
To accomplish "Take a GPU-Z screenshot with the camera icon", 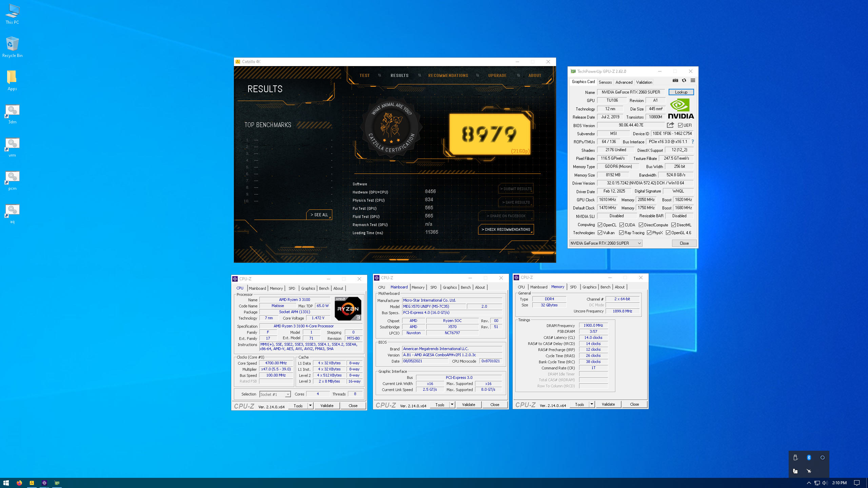I will click(x=675, y=81).
